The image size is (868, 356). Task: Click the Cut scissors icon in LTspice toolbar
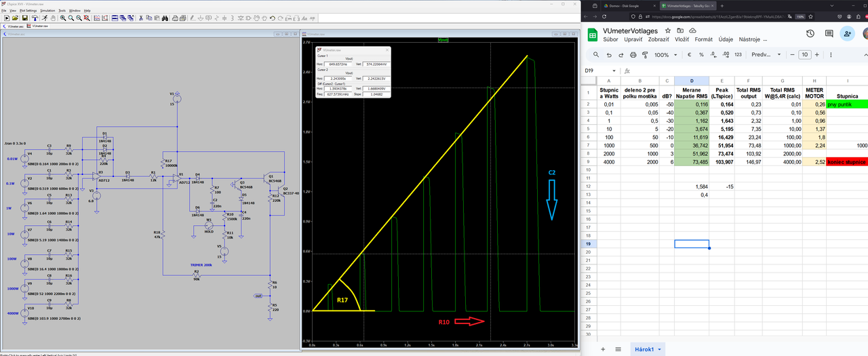(141, 18)
